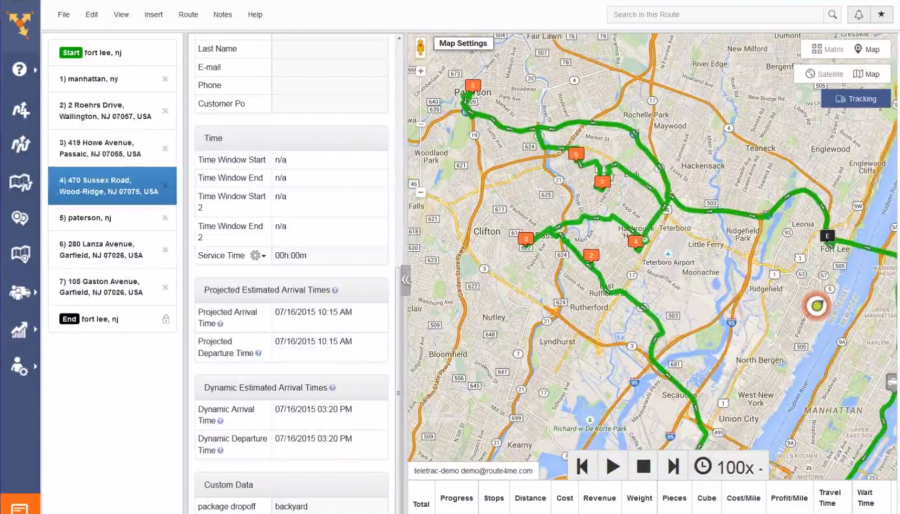Switch to Map view in top toggle
Screen dimensions: 900x514
[x=867, y=49]
